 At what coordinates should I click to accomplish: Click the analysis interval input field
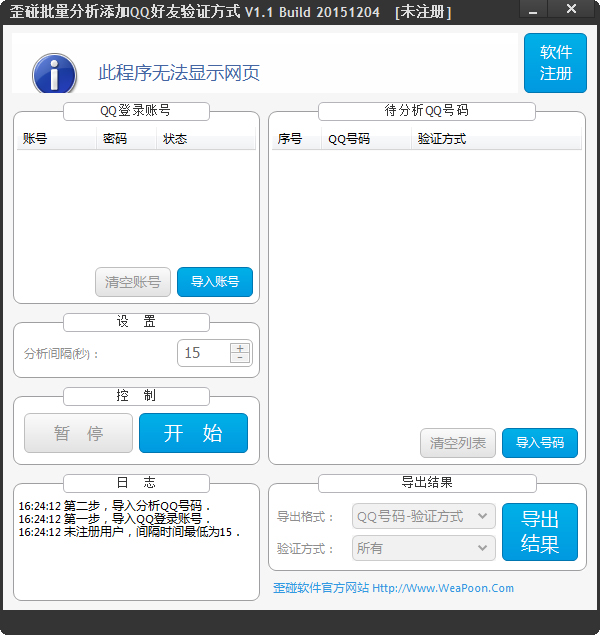coord(203,353)
